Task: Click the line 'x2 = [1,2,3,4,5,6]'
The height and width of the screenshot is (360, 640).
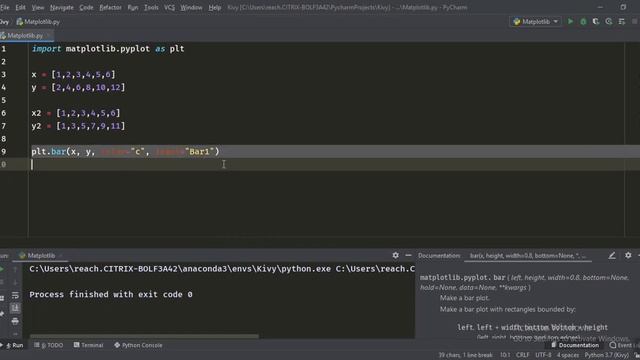Action: pos(76,113)
